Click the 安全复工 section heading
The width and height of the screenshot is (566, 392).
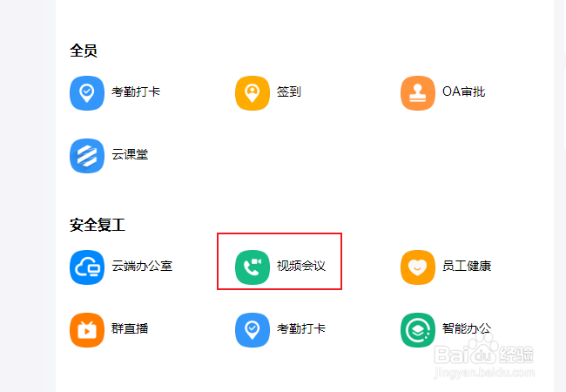point(98,225)
